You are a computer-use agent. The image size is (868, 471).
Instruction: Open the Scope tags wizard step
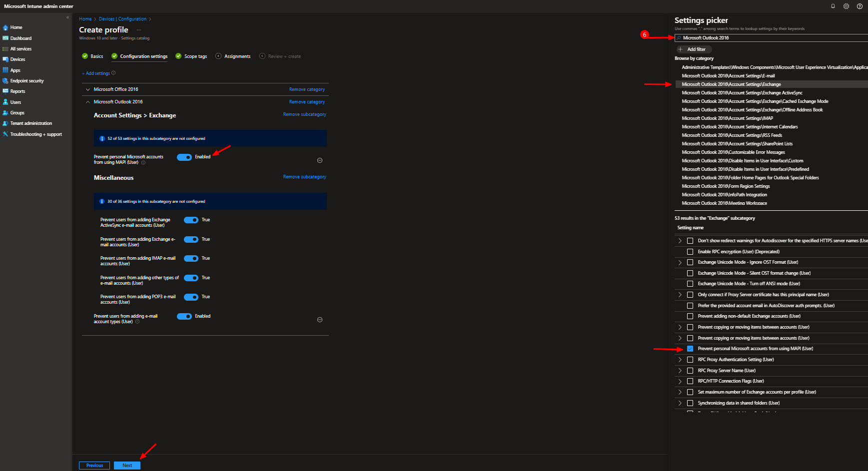[x=191, y=56]
